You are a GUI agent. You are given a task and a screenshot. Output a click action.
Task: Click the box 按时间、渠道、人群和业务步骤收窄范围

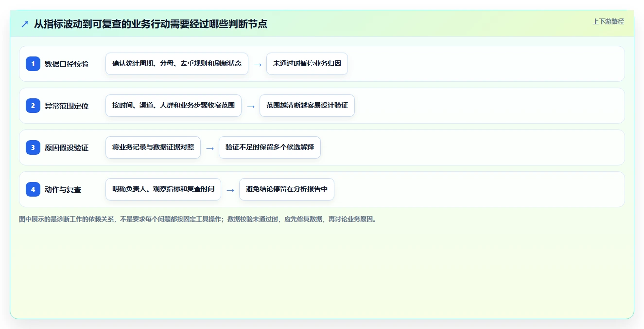pos(174,106)
